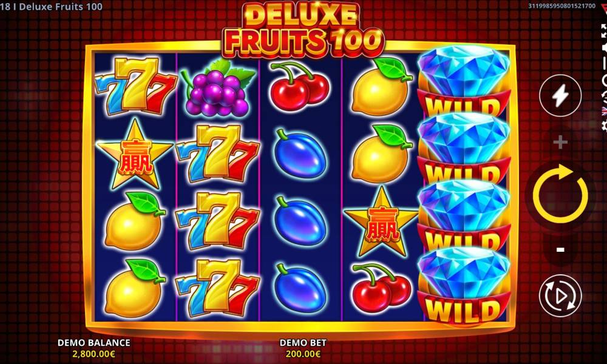The image size is (607, 364).
Task: Select the bottom Wild diamond symbol
Action: [x=463, y=285]
